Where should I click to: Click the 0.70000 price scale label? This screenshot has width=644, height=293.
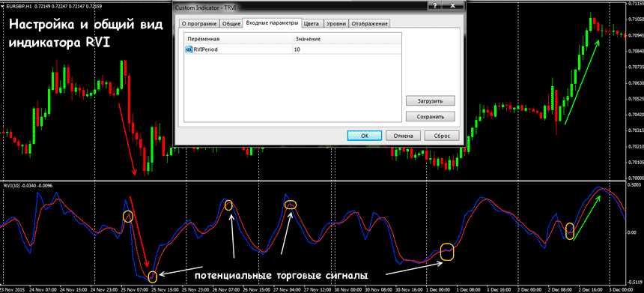pyautogui.click(x=635, y=178)
